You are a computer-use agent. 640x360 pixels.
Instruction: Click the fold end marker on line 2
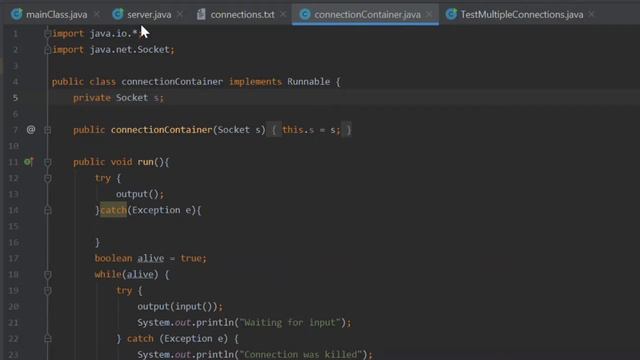(47, 50)
